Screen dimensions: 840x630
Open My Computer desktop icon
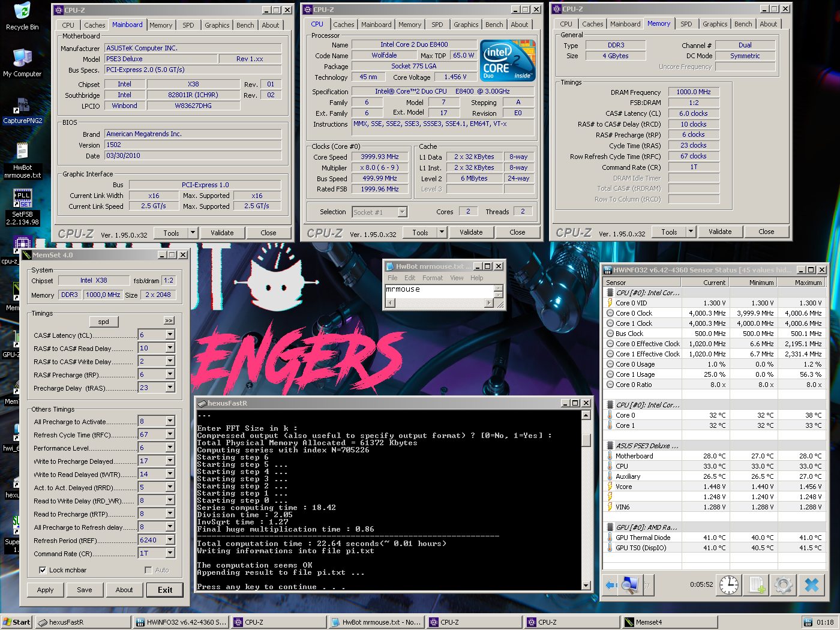tap(22, 62)
